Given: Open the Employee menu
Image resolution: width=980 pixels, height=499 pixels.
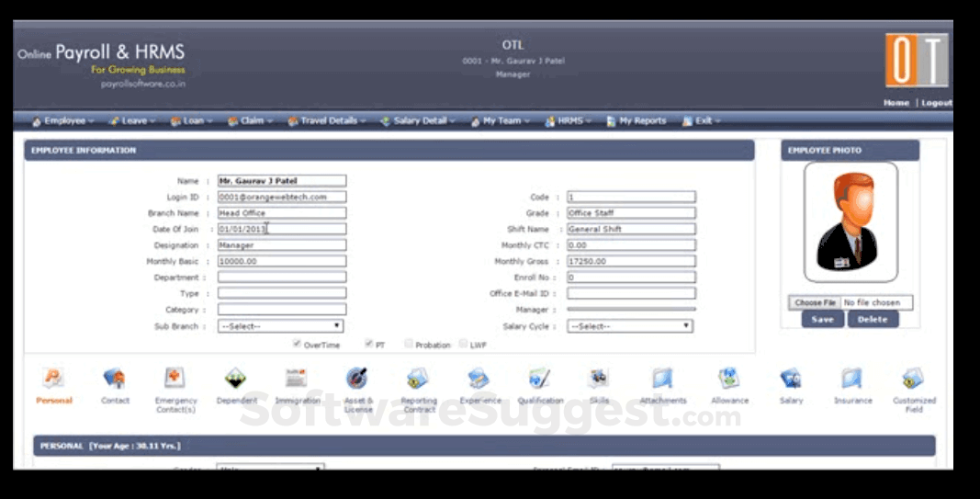Looking at the screenshot, I should click(63, 120).
